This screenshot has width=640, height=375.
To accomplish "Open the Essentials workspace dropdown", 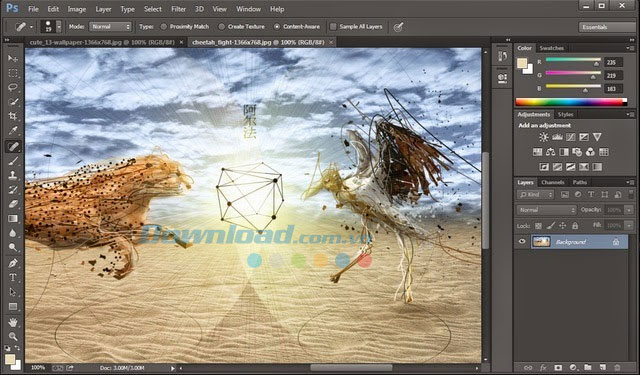I will click(608, 27).
